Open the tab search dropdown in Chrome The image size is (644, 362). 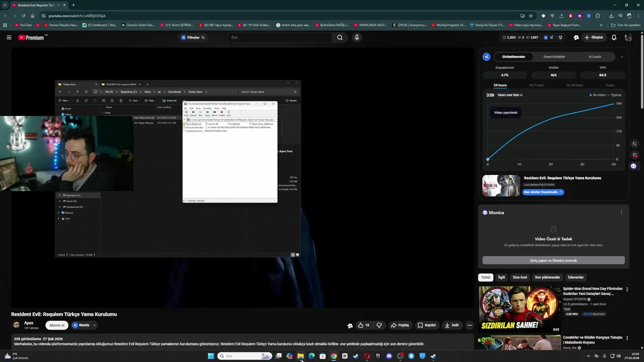5,5
